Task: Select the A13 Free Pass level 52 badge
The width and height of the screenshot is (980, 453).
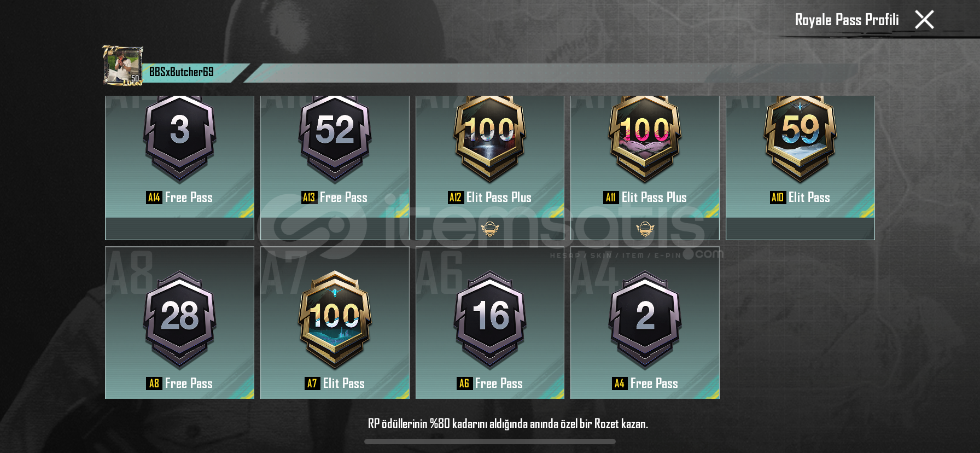Action: pos(335,139)
